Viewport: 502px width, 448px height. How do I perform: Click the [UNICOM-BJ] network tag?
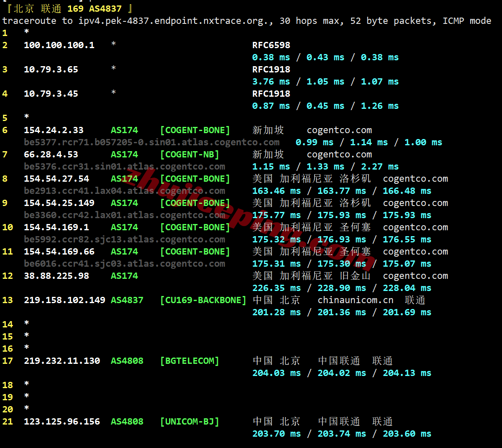tap(190, 422)
